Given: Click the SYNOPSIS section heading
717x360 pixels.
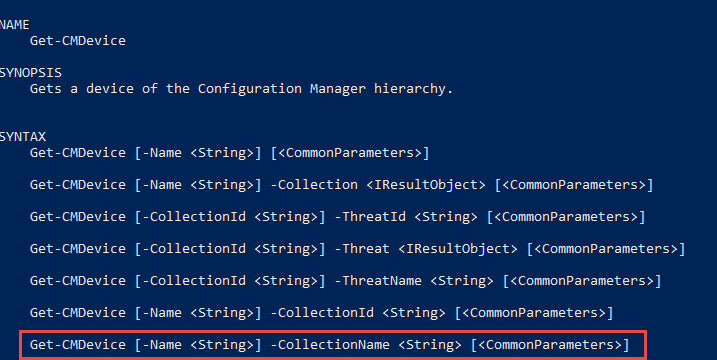Looking at the screenshot, I should [x=30, y=73].
